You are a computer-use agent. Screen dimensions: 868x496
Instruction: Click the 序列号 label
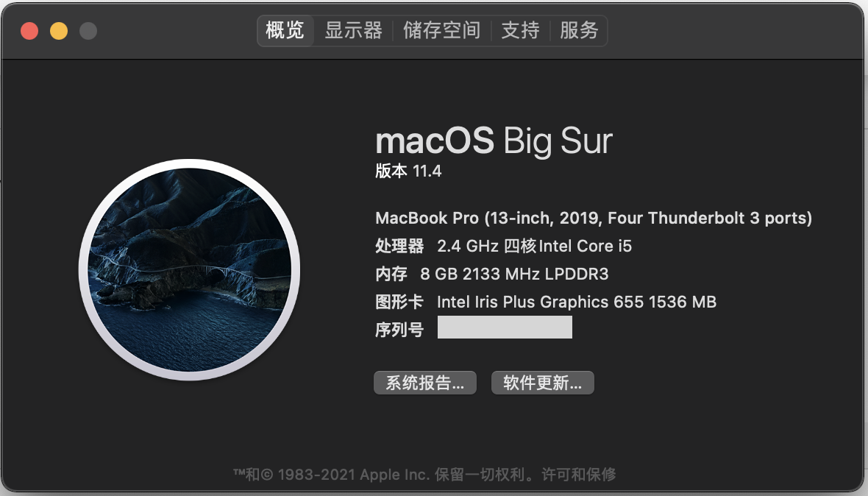[399, 330]
